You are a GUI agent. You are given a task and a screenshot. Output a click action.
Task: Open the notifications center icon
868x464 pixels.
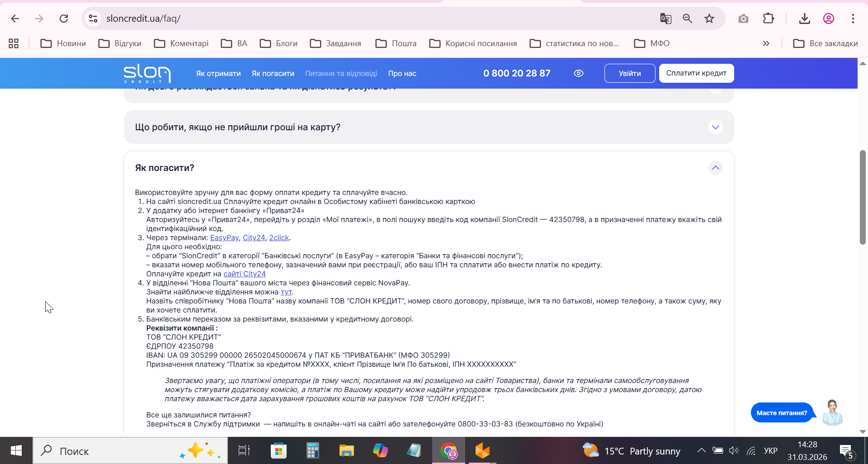tap(846, 451)
